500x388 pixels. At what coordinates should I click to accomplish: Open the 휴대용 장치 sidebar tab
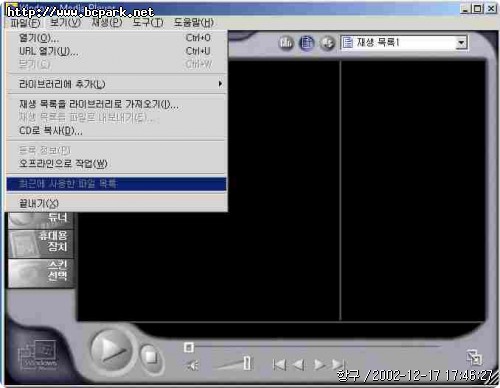pyautogui.click(x=40, y=243)
